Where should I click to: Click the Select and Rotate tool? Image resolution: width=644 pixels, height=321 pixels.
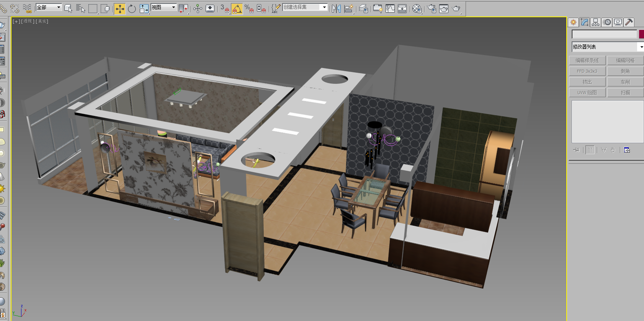tap(132, 8)
